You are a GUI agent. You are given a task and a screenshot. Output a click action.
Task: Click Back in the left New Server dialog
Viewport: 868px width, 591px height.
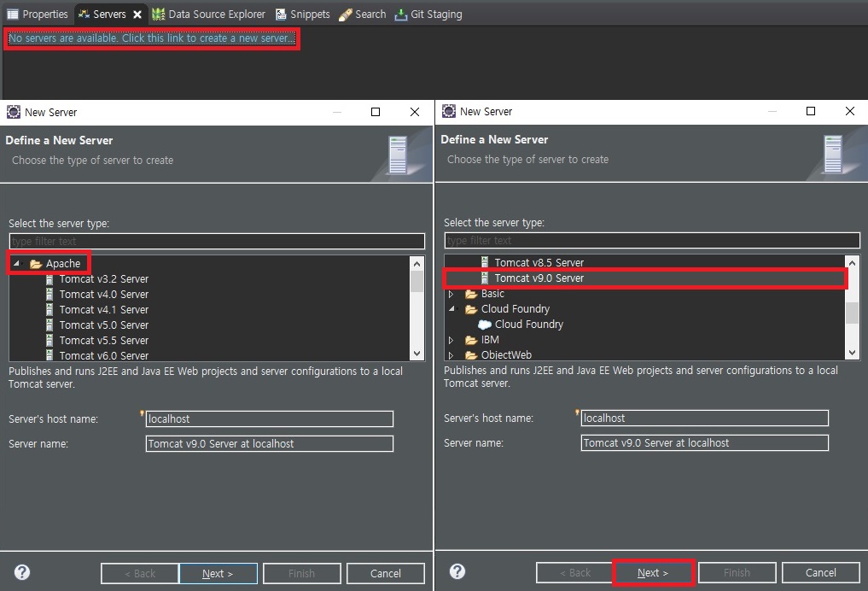[140, 574]
